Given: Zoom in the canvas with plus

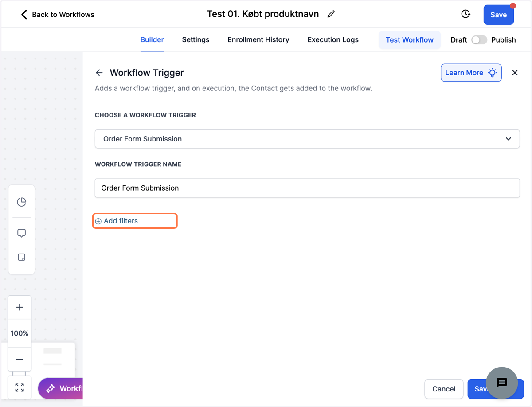Looking at the screenshot, I should click(x=20, y=307).
